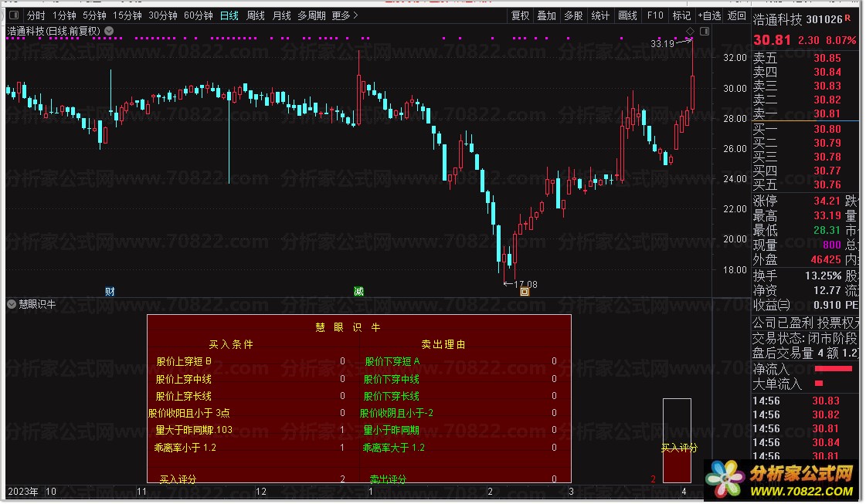This screenshot has width=866, height=504.
Task: Select the 15分钟 period tab
Action: (x=127, y=15)
